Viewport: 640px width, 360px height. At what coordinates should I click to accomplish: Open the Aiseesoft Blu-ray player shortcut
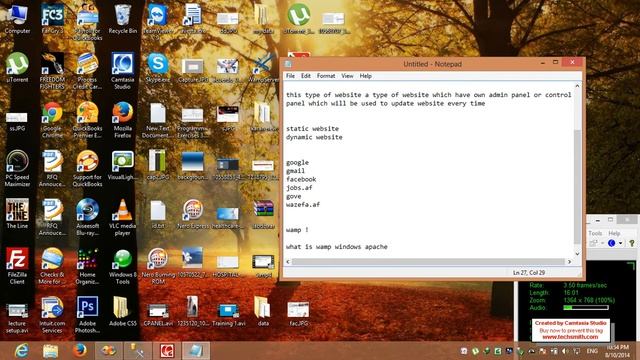[87, 217]
